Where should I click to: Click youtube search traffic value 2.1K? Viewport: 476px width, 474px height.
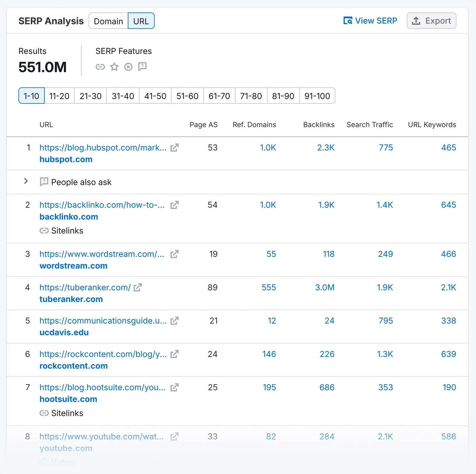pyautogui.click(x=385, y=437)
